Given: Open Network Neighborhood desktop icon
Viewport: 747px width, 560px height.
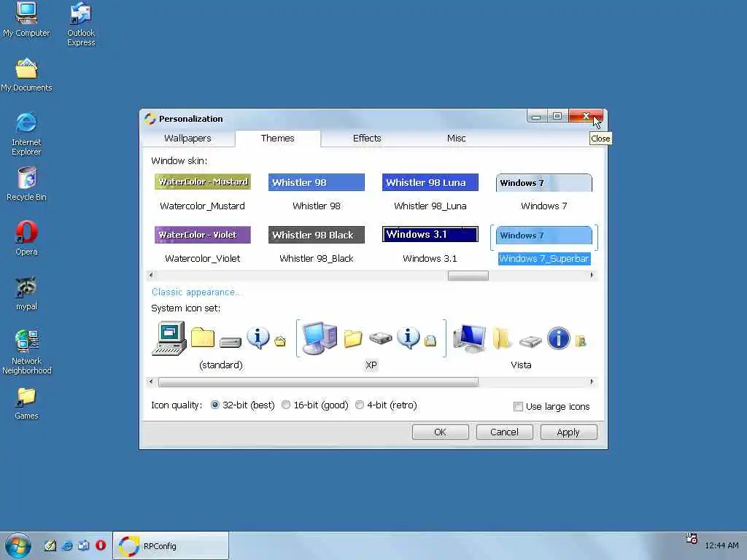Looking at the screenshot, I should [26, 352].
